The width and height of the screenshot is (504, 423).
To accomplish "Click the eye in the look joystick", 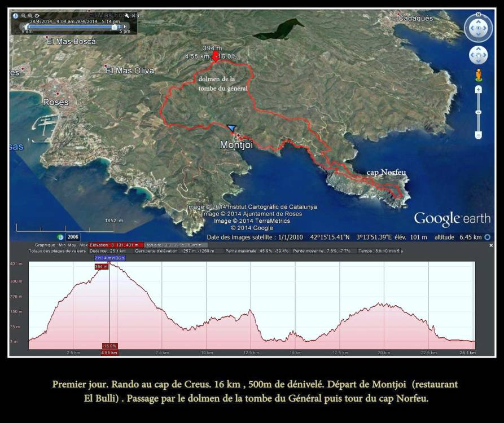I will tap(478, 28).
